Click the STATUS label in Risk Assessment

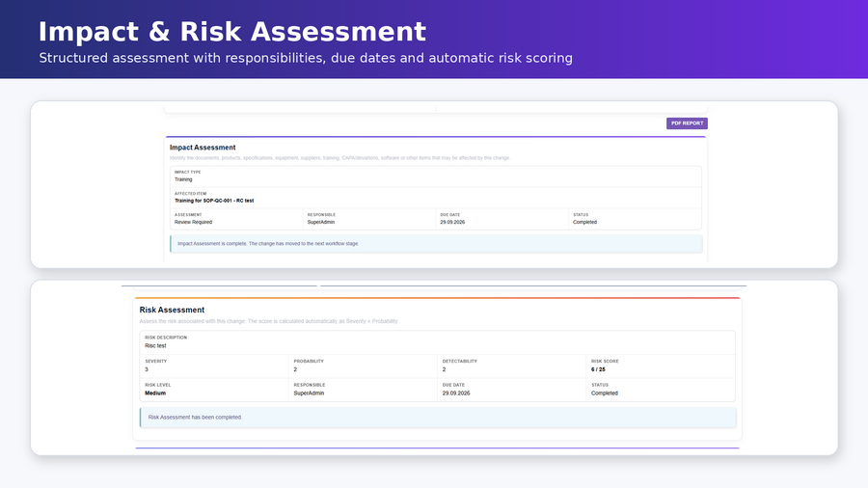(x=600, y=385)
